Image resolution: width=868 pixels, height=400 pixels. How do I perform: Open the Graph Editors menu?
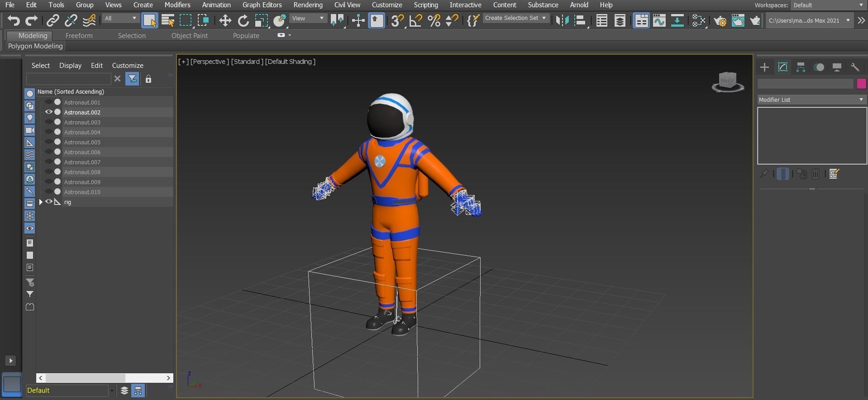(262, 5)
